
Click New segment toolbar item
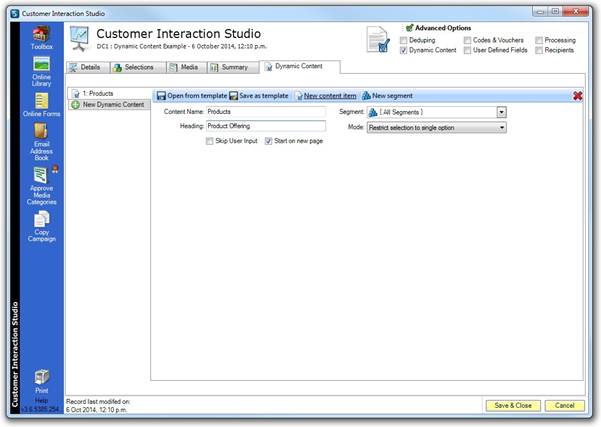388,96
